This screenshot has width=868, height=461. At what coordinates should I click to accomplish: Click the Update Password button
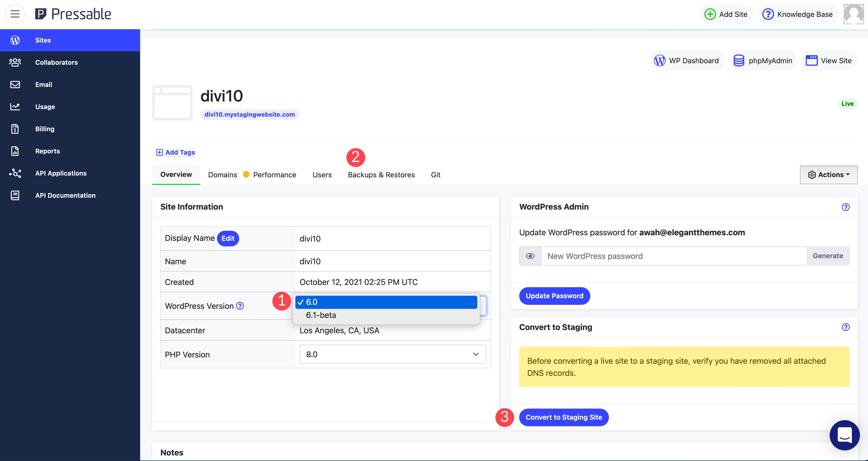click(554, 295)
